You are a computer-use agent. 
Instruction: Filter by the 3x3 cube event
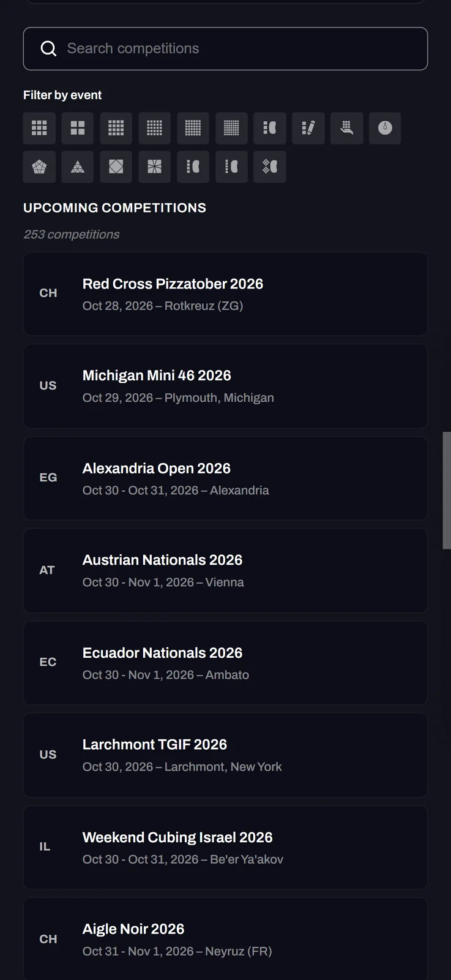39,128
